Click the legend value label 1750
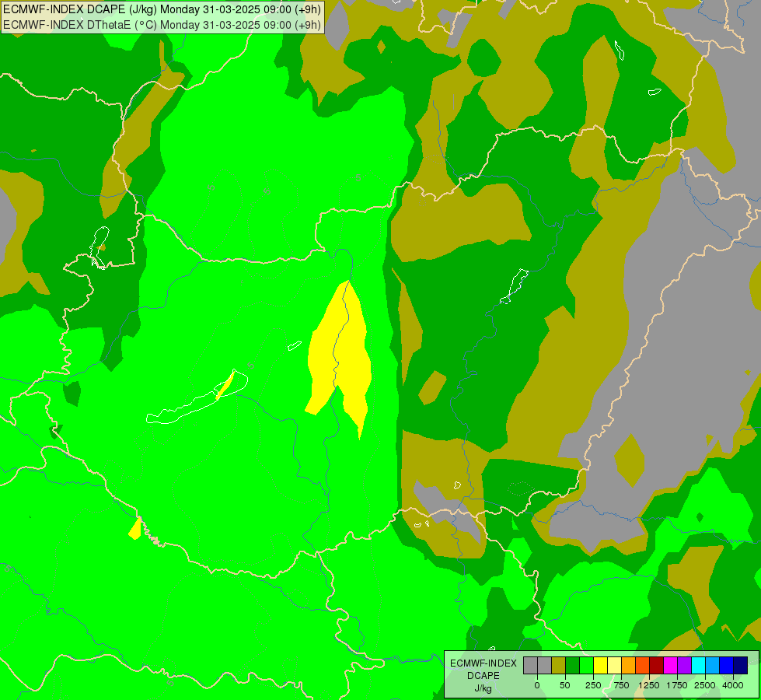The width and height of the screenshot is (761, 700). (677, 685)
